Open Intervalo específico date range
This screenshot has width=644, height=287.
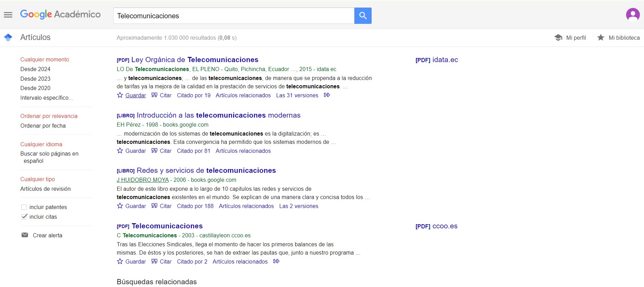click(x=46, y=98)
